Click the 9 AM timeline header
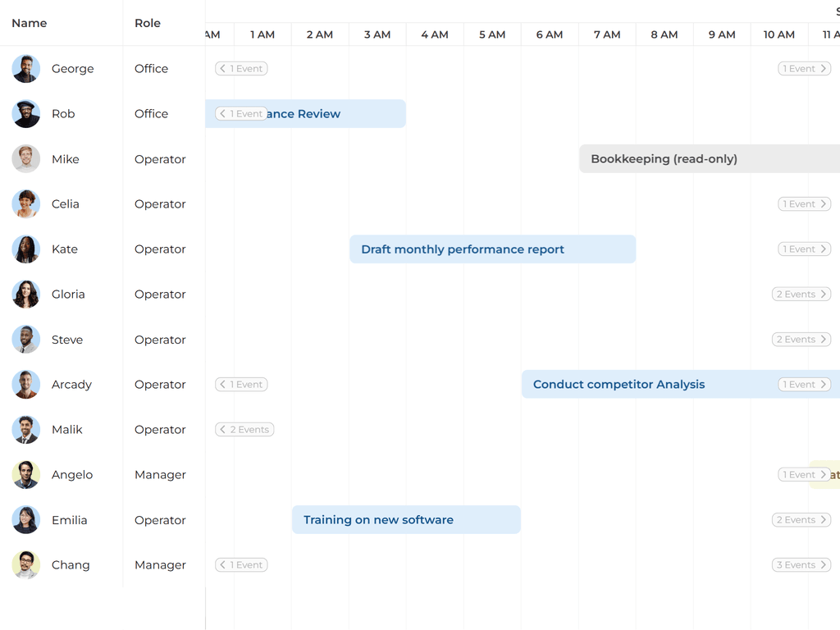This screenshot has height=630, width=840. click(x=722, y=34)
